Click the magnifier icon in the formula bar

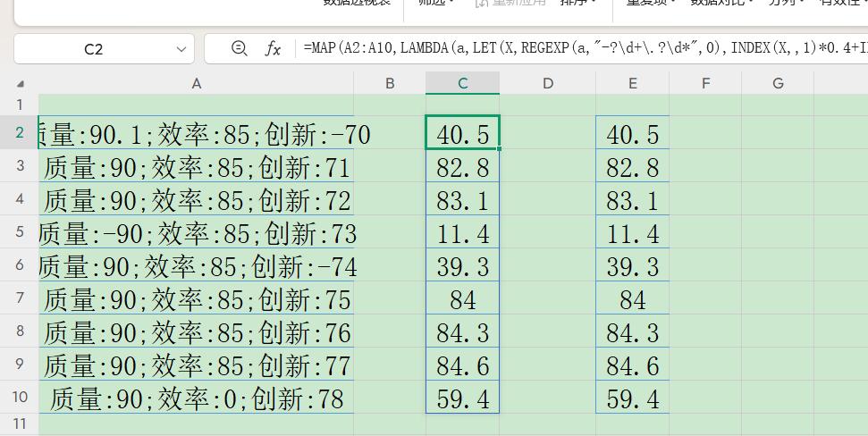(x=240, y=48)
